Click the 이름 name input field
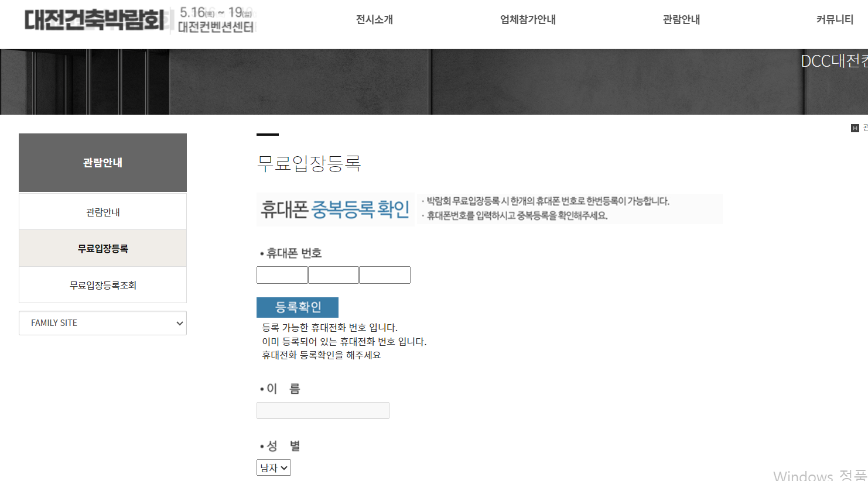This screenshot has width=868, height=481. coord(323,410)
